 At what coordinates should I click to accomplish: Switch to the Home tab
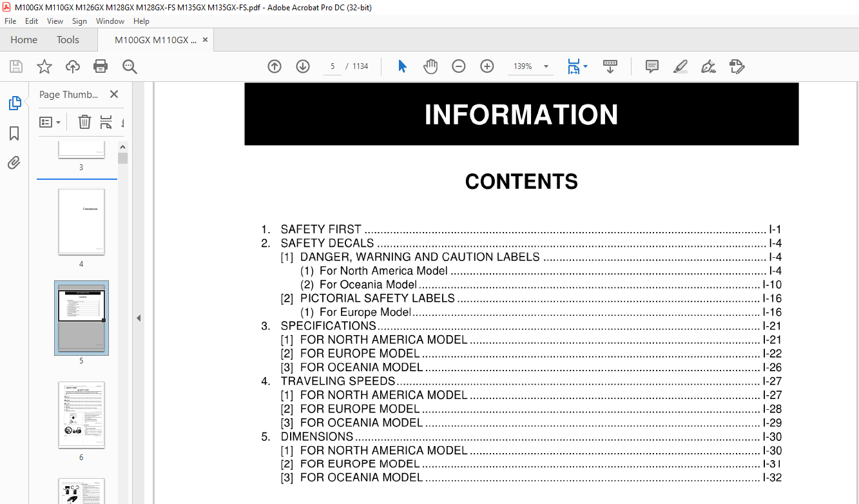point(24,40)
